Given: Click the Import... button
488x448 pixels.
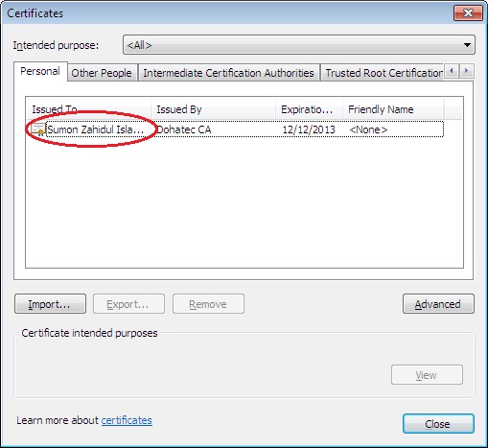Looking at the screenshot, I should (x=50, y=304).
